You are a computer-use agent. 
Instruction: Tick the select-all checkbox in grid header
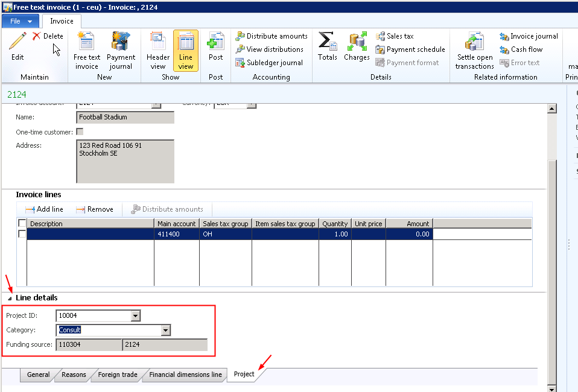[22, 224]
